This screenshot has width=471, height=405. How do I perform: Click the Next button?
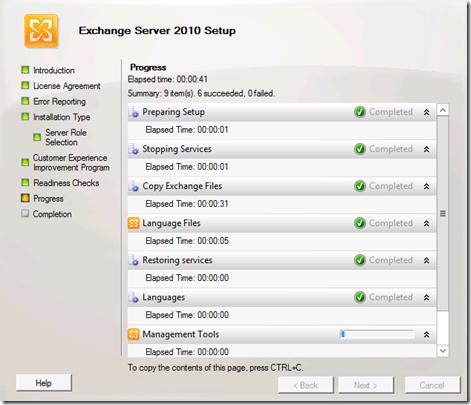[366, 385]
